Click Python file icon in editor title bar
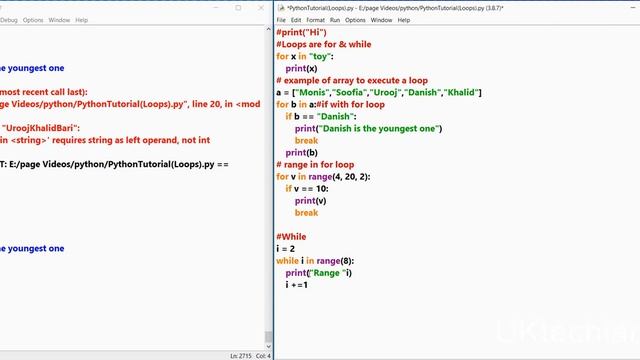 click(x=281, y=8)
